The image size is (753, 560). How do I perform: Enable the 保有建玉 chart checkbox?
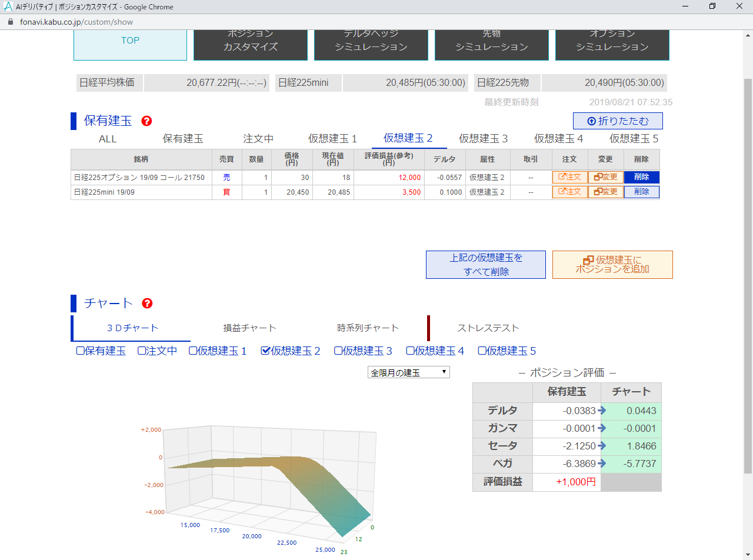(81, 351)
